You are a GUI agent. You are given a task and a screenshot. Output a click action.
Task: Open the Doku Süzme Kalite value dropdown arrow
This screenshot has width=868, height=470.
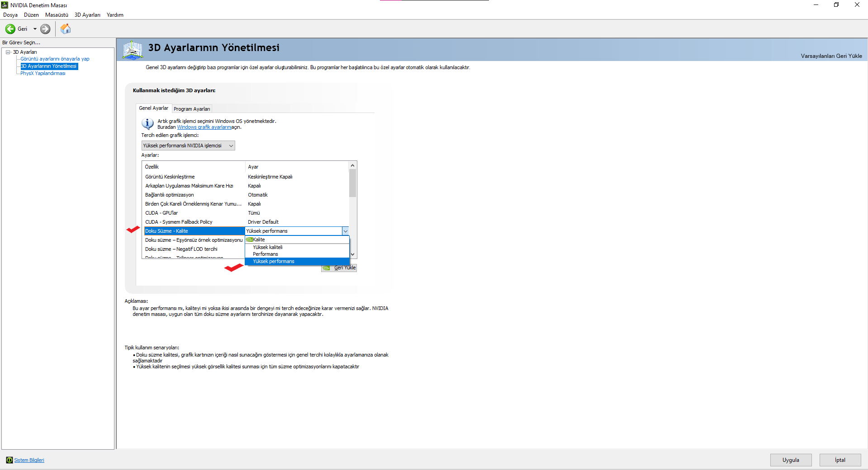pyautogui.click(x=345, y=231)
